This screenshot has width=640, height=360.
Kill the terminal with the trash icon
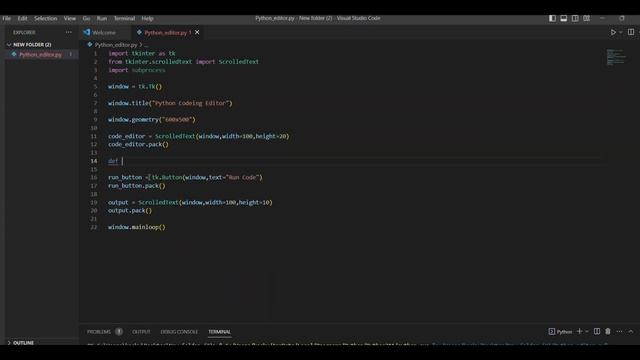click(608, 331)
